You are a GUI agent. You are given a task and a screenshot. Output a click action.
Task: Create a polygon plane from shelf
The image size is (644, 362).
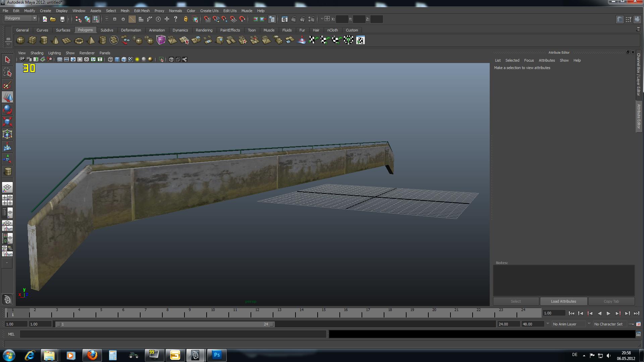pos(67,40)
